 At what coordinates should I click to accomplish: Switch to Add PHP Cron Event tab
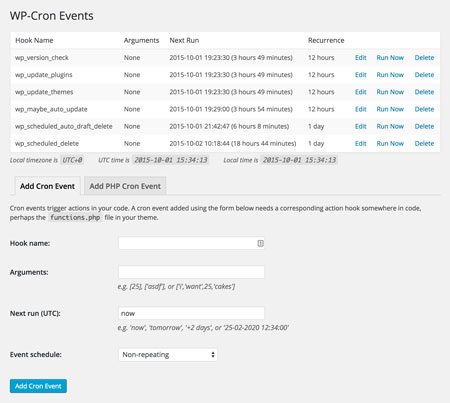[x=125, y=186]
